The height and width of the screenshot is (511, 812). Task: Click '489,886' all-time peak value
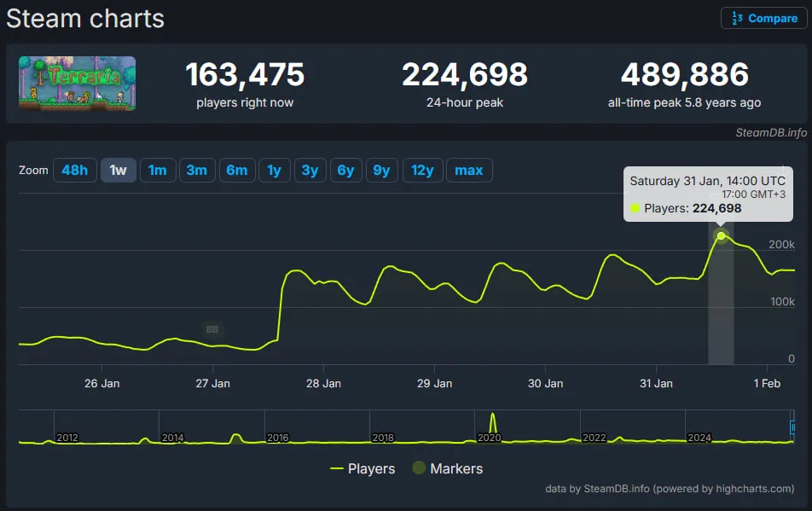685,74
